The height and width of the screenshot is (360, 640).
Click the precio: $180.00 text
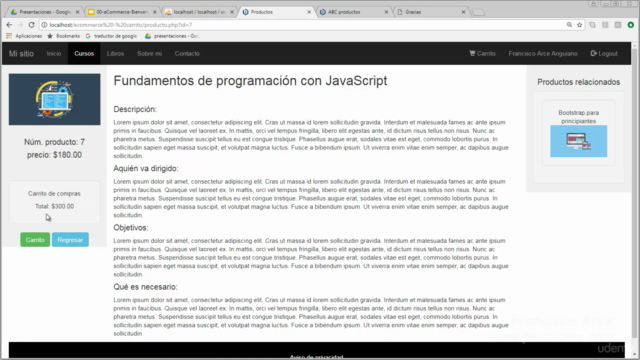tap(54, 155)
